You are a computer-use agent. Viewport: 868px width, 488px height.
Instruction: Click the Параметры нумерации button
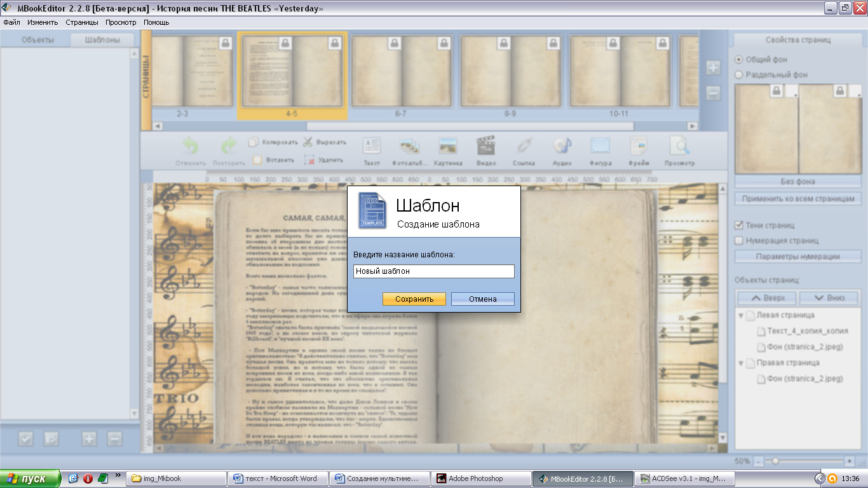(797, 257)
